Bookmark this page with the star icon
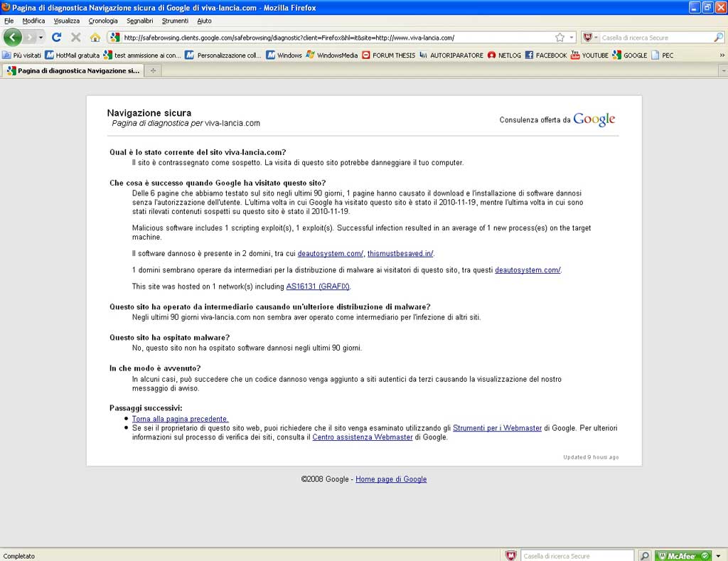The width and height of the screenshot is (728, 561). coord(560,38)
